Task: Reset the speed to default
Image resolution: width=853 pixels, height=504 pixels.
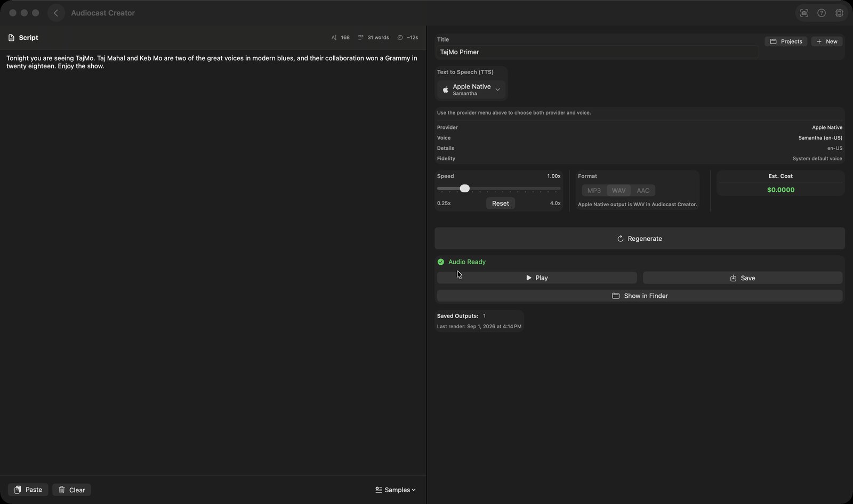Action: 500,204
